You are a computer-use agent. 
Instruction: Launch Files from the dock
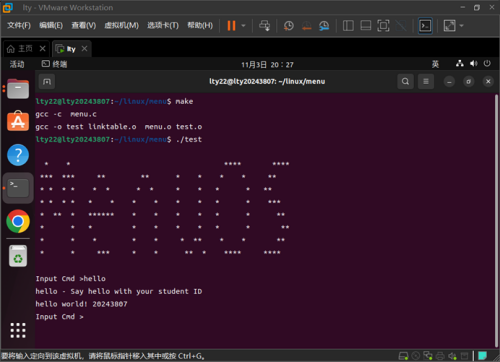(18, 89)
